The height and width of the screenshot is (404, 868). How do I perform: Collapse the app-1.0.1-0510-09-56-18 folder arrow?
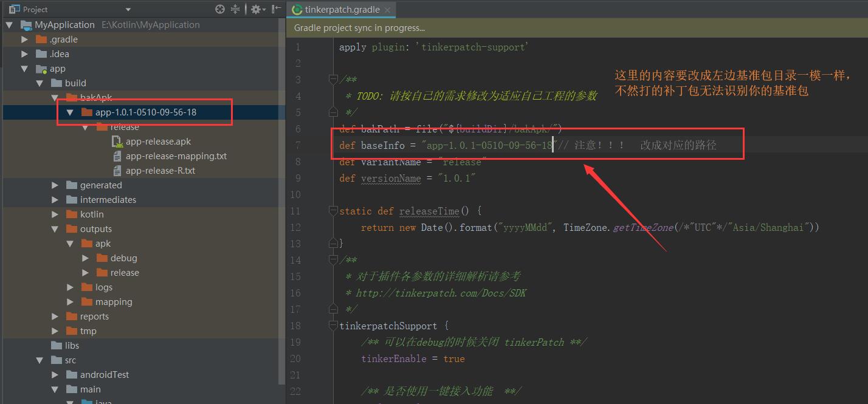tap(70, 112)
